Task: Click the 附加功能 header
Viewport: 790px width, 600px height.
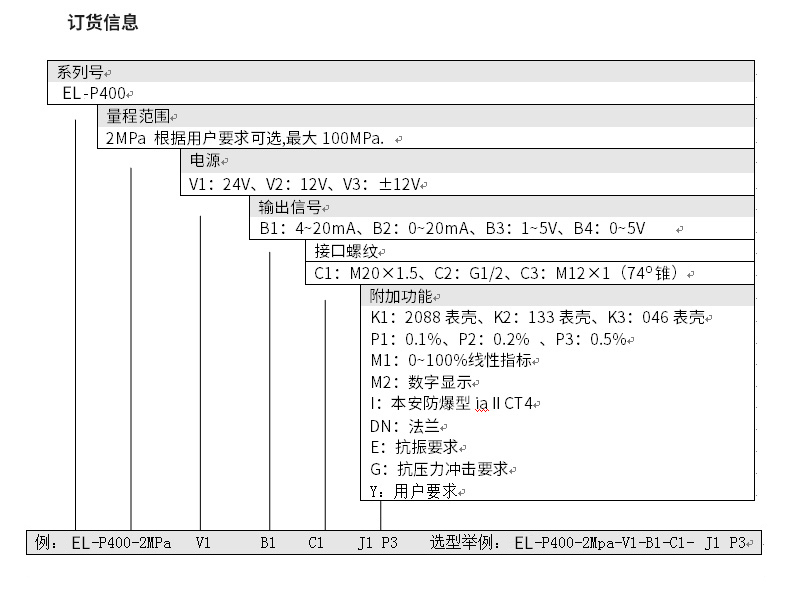Action: click(401, 296)
